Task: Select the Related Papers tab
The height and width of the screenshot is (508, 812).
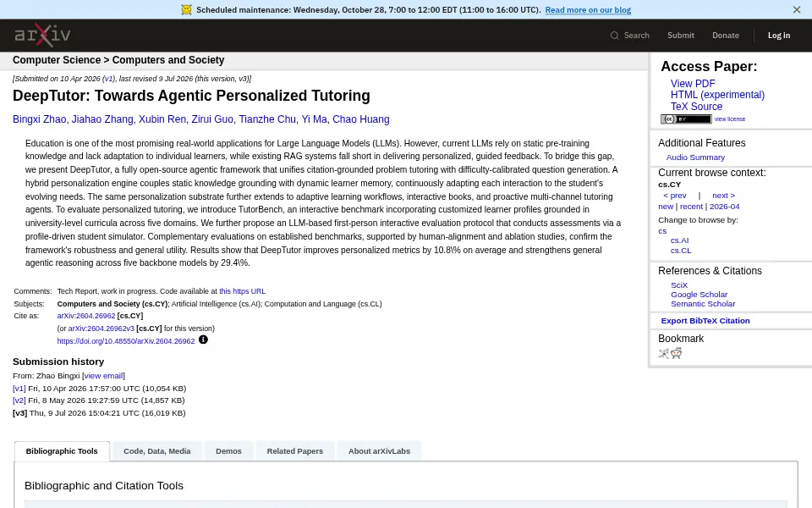Action: coord(294,451)
